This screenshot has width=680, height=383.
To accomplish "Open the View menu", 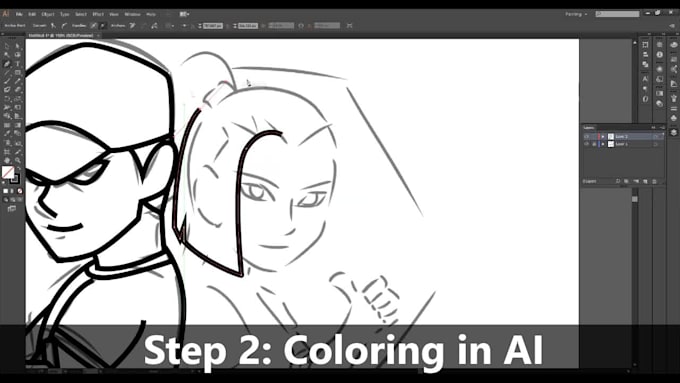I will (x=114, y=14).
